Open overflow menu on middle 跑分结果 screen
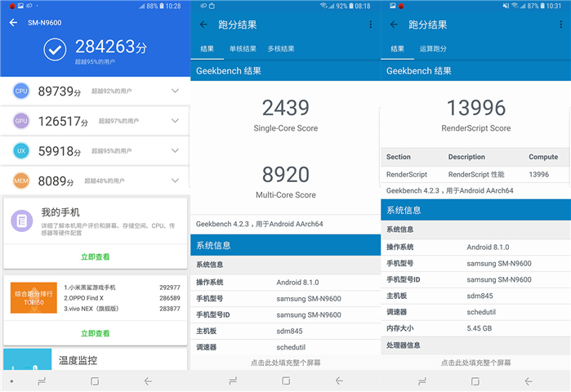571x392 pixels. 370,24
